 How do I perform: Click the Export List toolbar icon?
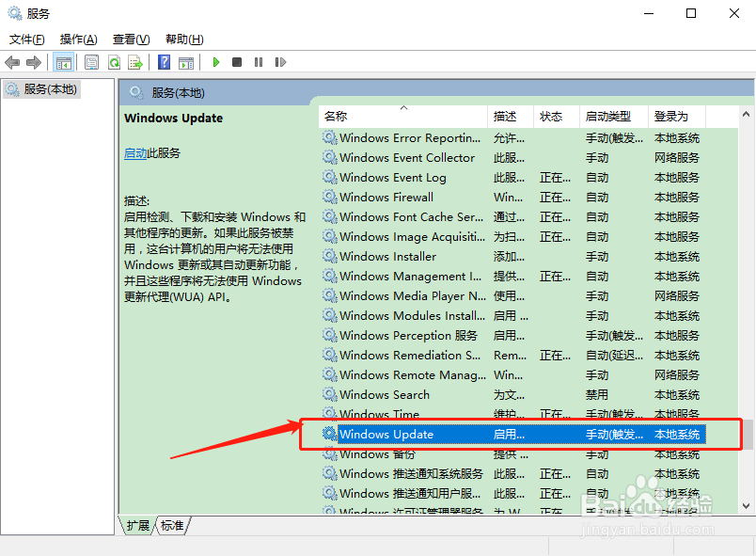(135, 62)
